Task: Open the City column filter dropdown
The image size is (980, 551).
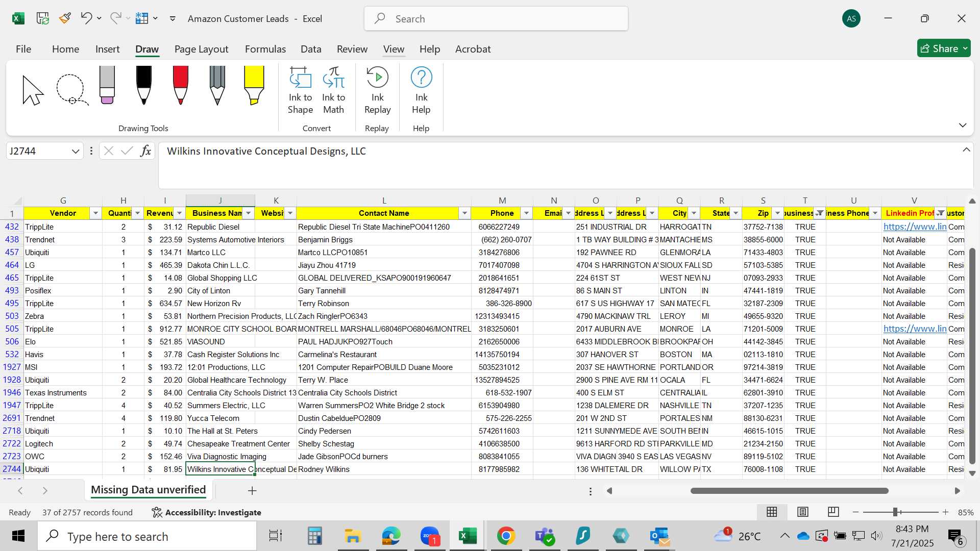Action: click(x=694, y=213)
